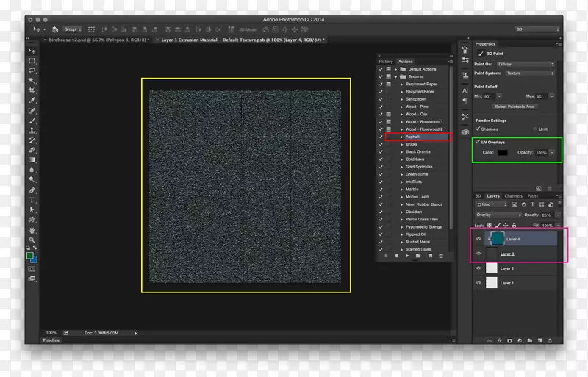The width and height of the screenshot is (588, 377).
Task: Click the Crop tool icon
Action: 32,90
